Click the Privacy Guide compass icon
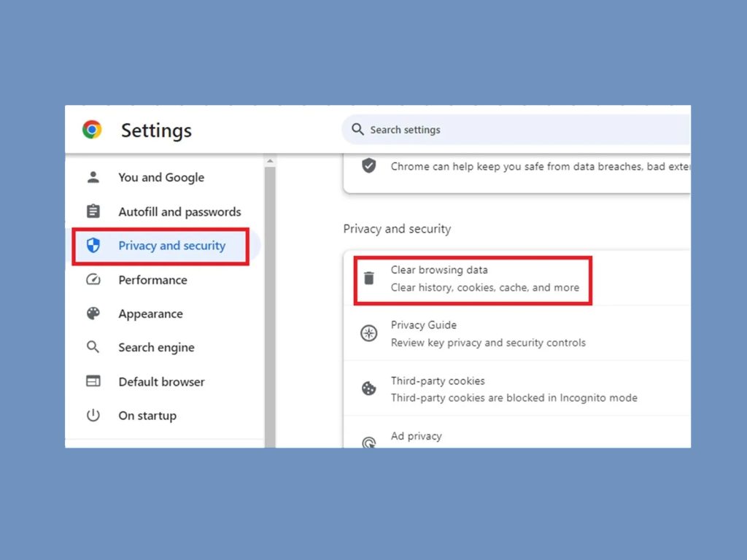The width and height of the screenshot is (747, 560). point(368,333)
